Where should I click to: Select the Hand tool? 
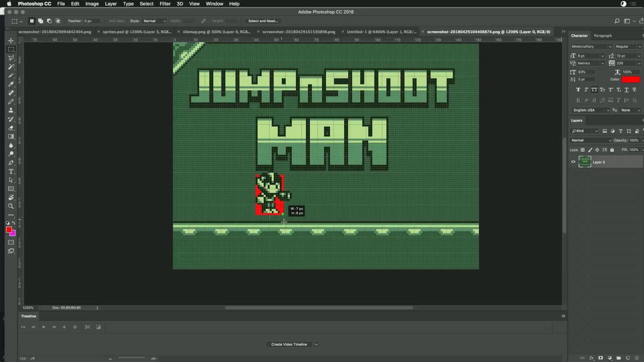(11, 198)
